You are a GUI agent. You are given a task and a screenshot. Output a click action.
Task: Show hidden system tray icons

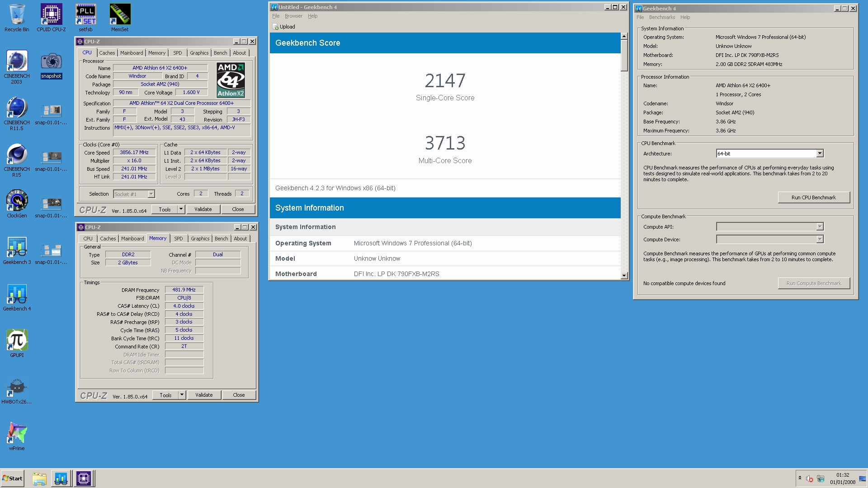coord(800,478)
